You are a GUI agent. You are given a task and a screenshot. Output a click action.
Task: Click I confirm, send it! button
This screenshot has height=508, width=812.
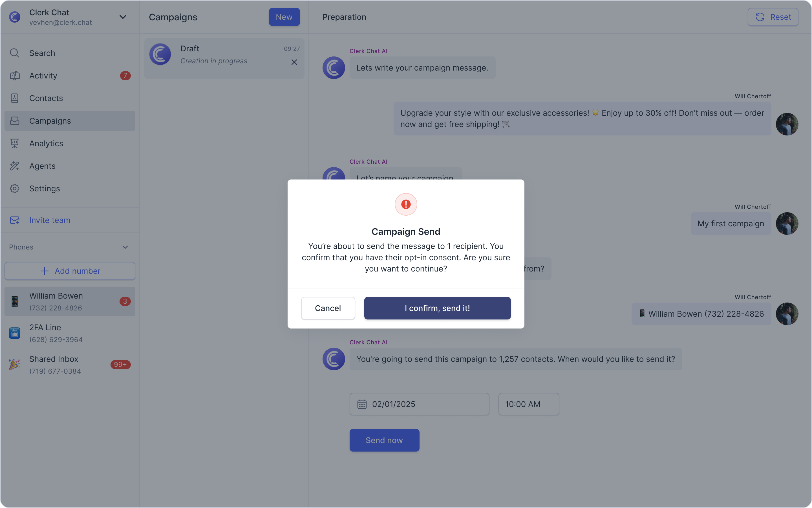point(437,308)
